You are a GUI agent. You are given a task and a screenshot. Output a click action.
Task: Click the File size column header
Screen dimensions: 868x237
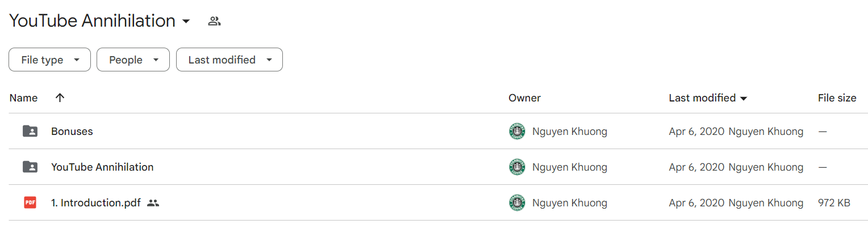click(837, 98)
